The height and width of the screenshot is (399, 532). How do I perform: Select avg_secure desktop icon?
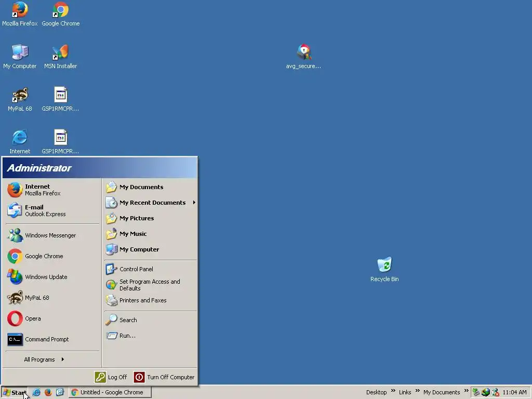pos(303,57)
